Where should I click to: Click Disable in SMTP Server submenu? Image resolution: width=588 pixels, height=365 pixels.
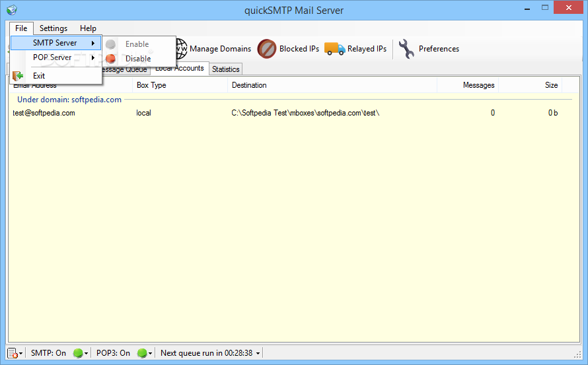(139, 59)
